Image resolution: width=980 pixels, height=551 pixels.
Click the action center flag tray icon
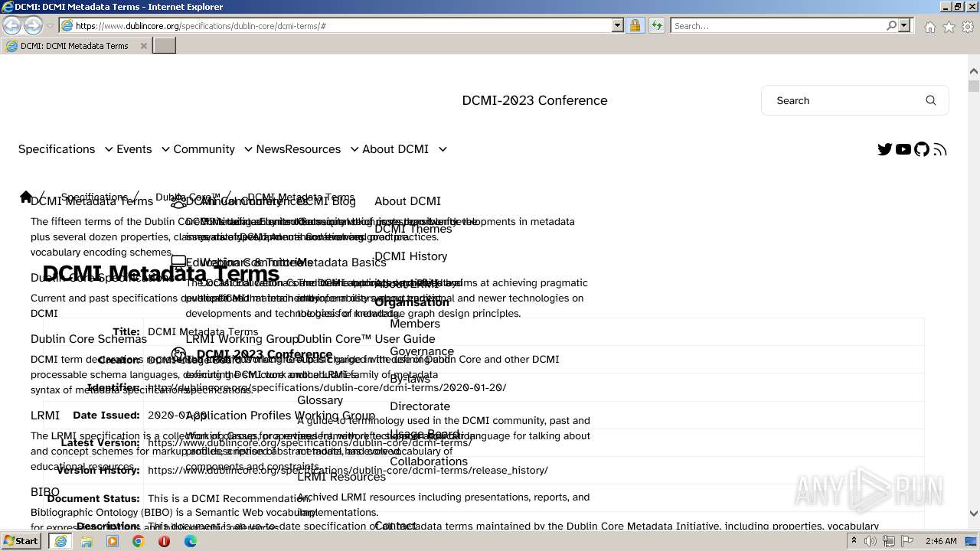tap(907, 541)
